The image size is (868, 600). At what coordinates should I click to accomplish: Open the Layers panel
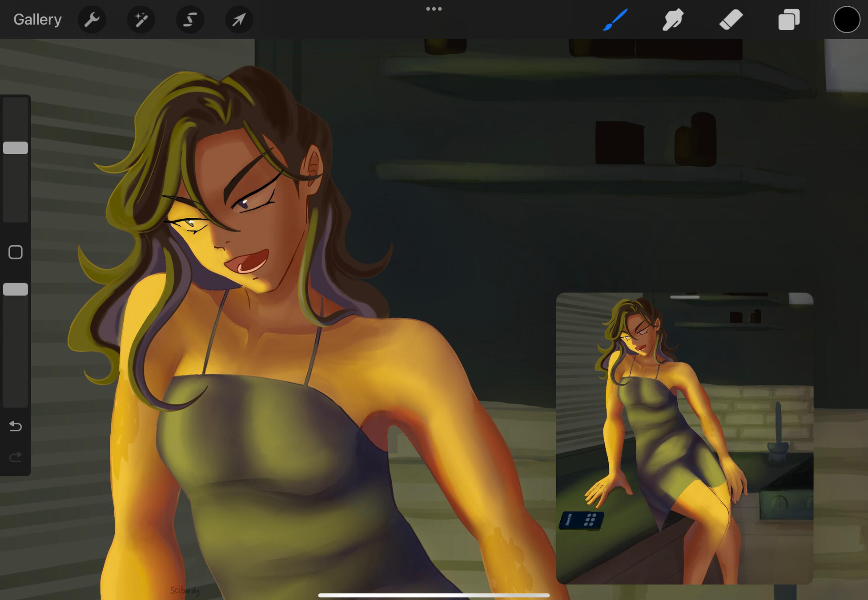(789, 19)
